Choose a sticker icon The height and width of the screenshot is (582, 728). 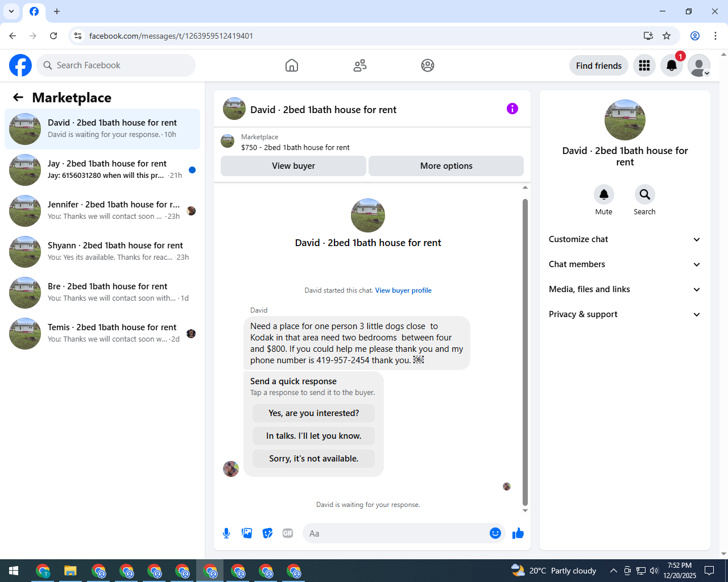[x=267, y=533]
